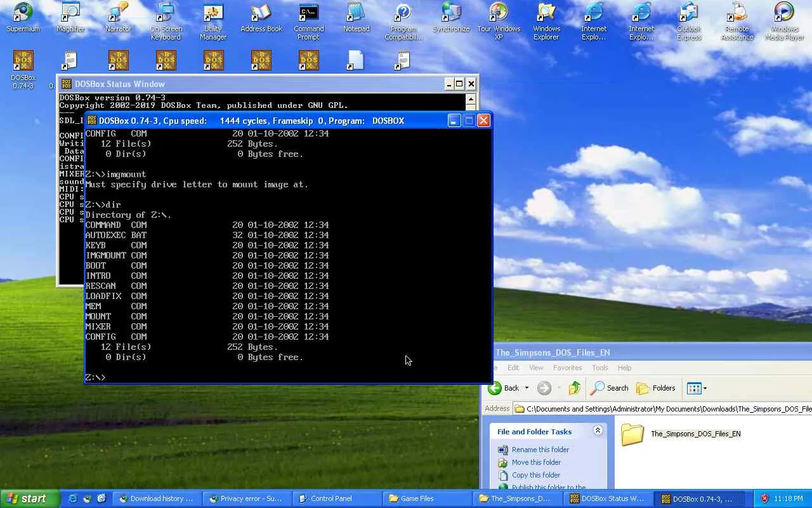The image size is (812, 508).
Task: Select the DOSBox 0.74-3 desktop shortcut
Action: 23,70
